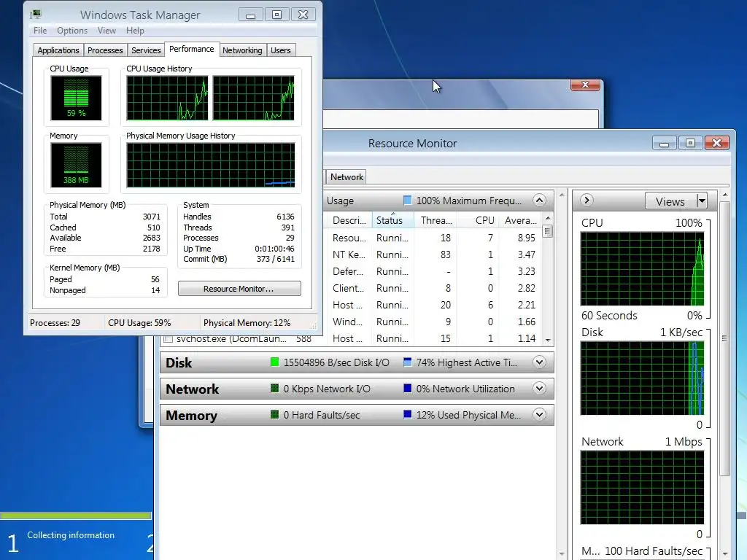Select the Performance tab
This screenshot has height=560, width=747.
click(x=192, y=49)
